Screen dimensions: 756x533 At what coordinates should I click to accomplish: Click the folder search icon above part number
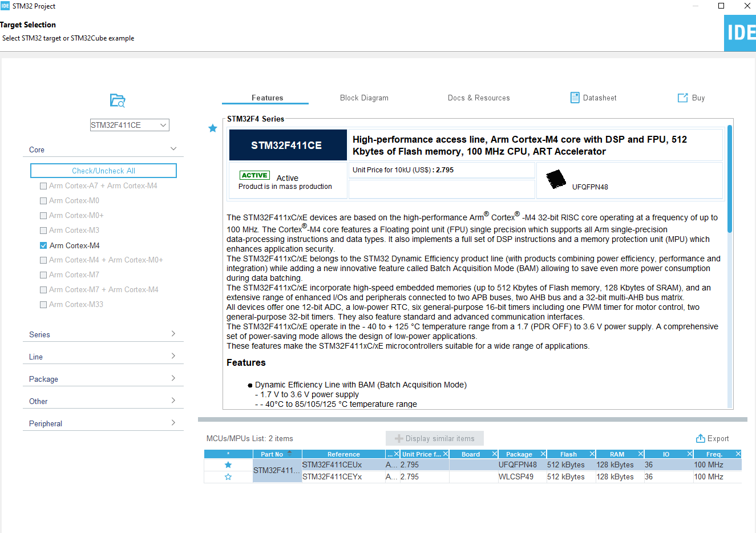point(118,100)
